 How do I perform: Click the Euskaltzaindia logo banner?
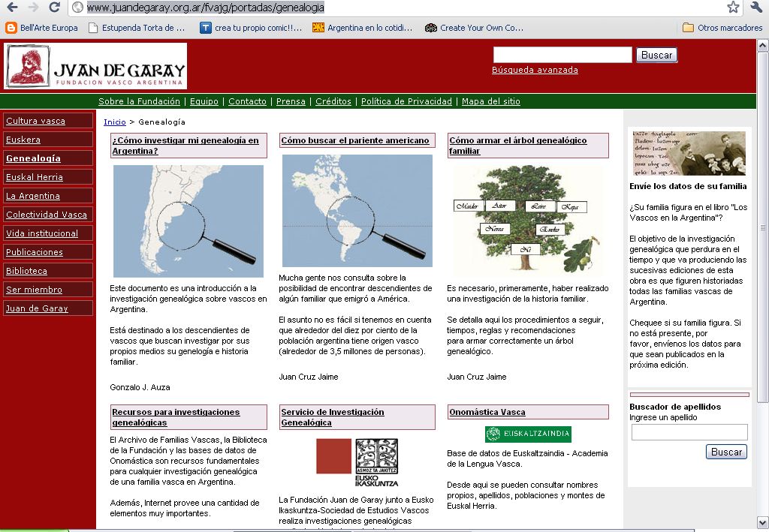coord(528,434)
